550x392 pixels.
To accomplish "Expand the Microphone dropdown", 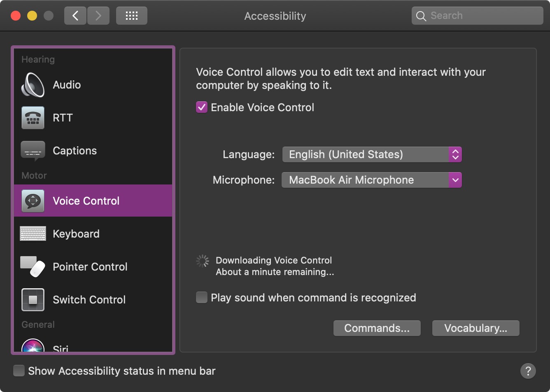I will pyautogui.click(x=372, y=180).
